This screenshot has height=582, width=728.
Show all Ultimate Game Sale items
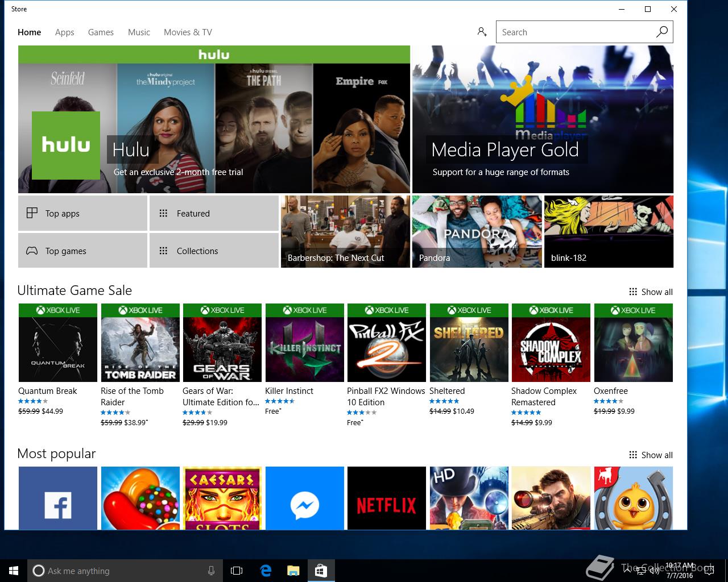point(651,292)
